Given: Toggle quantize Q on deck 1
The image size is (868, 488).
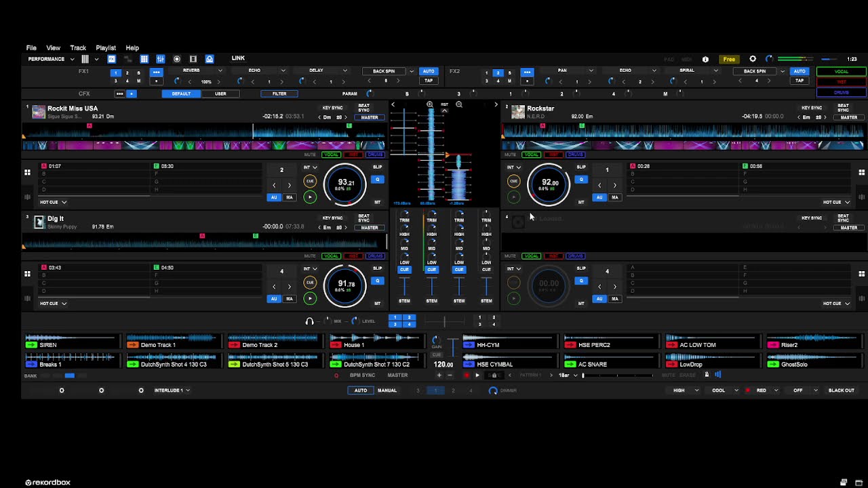Looking at the screenshot, I should click(378, 180).
